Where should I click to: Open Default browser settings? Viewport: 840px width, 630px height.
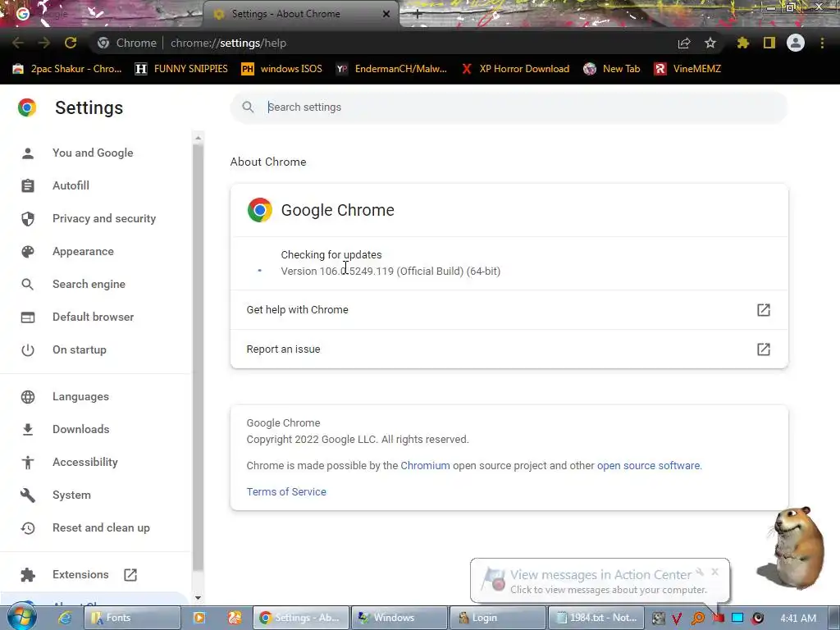pos(95,317)
